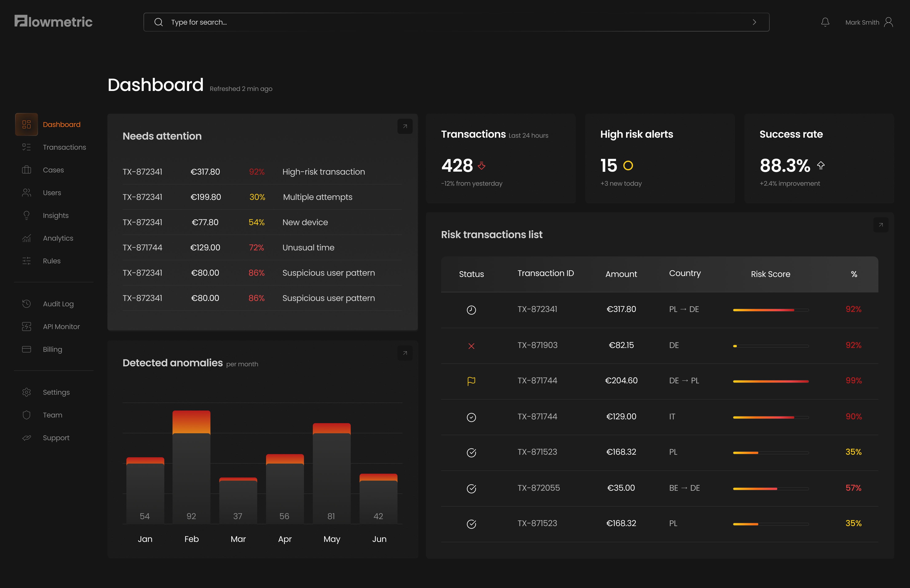Click the Analytics chart icon
This screenshot has width=910, height=588.
26,238
